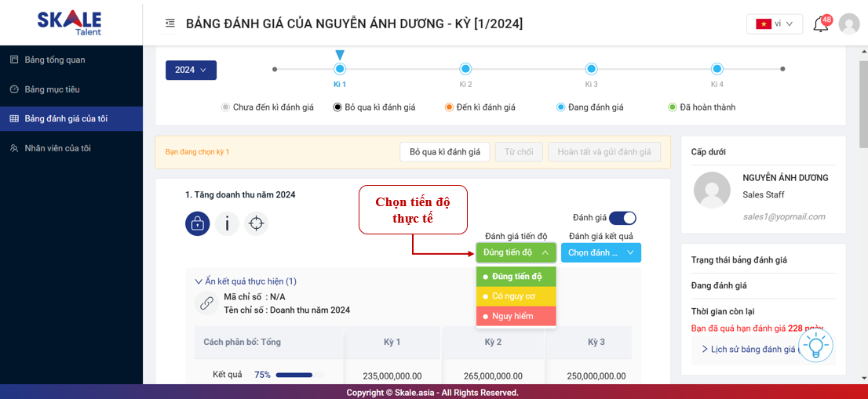Open the Chọn đánh giá kết quả dropdown
The height and width of the screenshot is (399, 868).
pos(600,252)
